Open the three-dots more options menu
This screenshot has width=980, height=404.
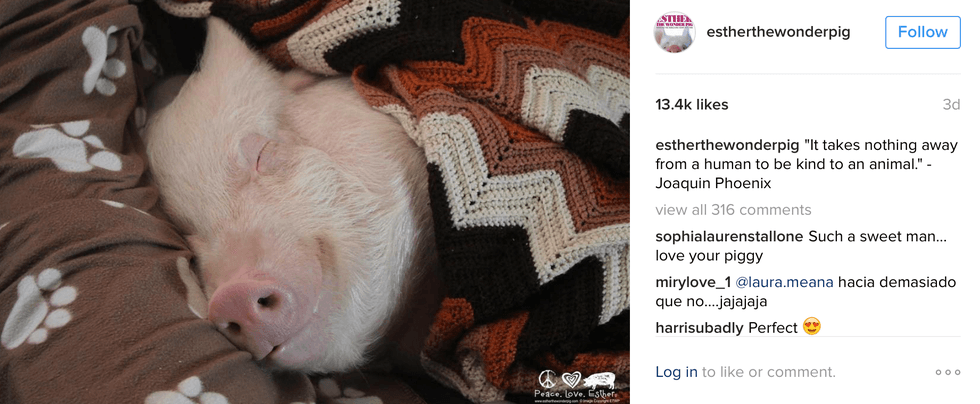pos(948,372)
